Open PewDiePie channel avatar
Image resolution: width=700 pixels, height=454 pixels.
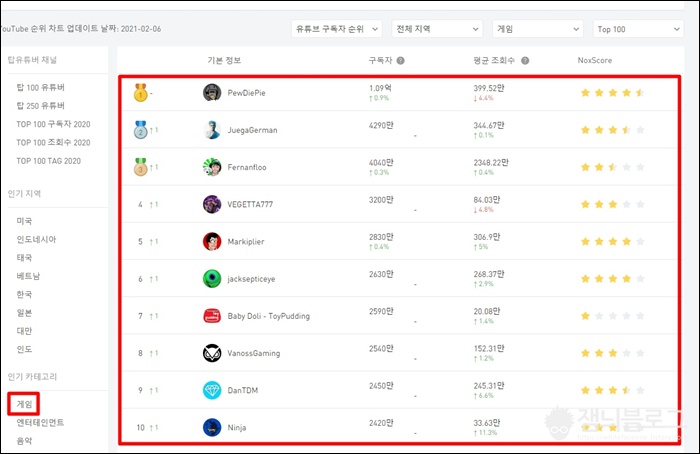[212, 93]
